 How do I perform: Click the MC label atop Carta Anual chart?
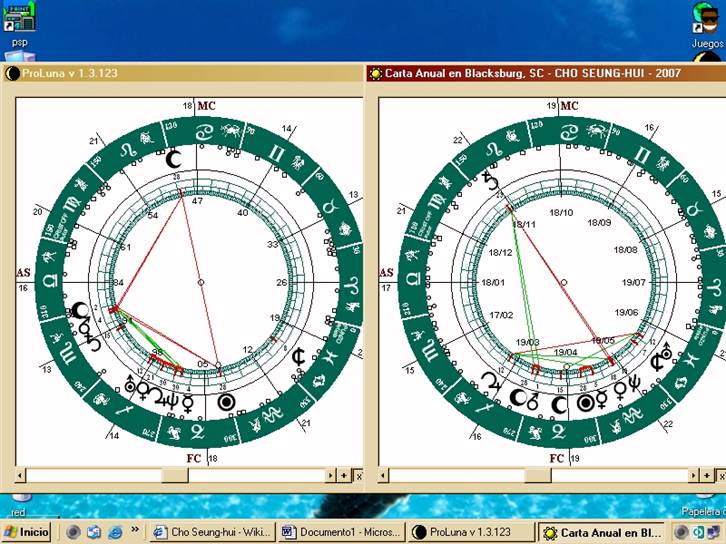[569, 105]
